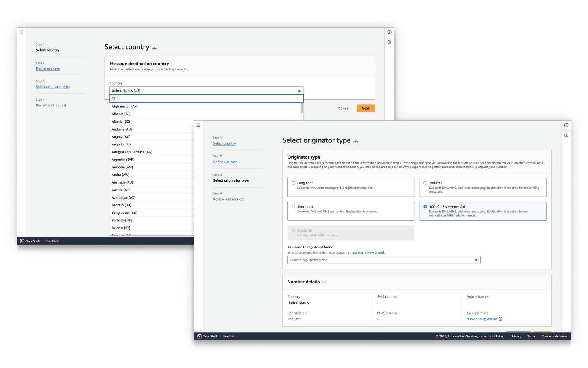
Task: Select the Short code radio option
Action: [x=293, y=206]
